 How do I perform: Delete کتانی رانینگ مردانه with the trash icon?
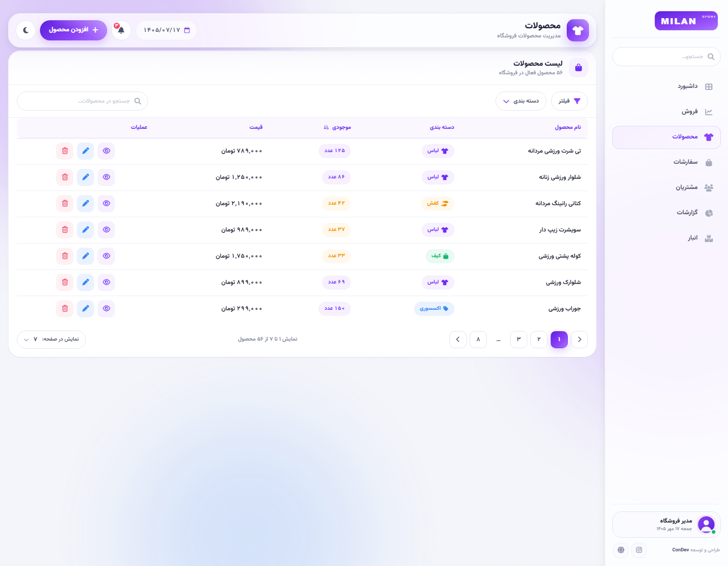[65, 203]
